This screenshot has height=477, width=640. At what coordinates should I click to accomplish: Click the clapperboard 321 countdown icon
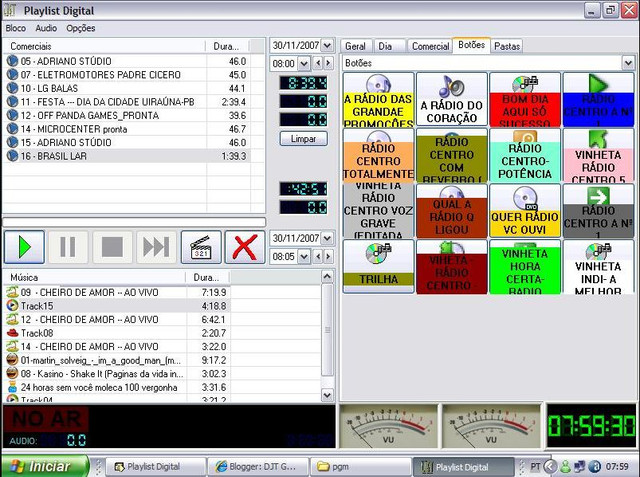point(201,247)
